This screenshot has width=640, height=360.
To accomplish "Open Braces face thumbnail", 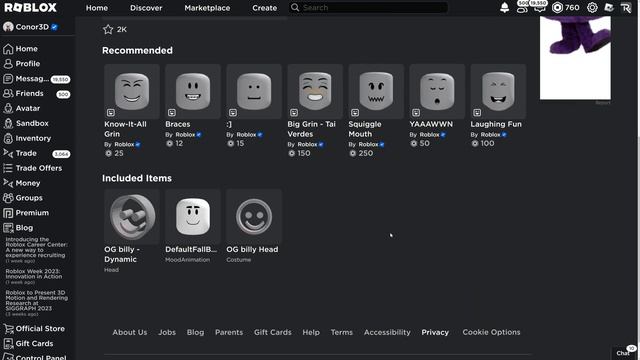I will (193, 91).
